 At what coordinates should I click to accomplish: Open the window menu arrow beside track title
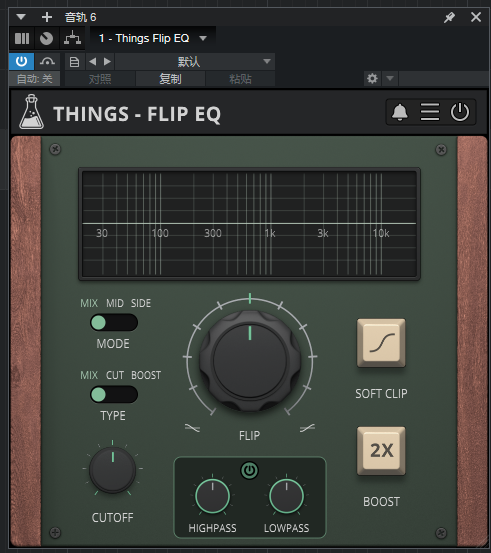click(x=21, y=17)
